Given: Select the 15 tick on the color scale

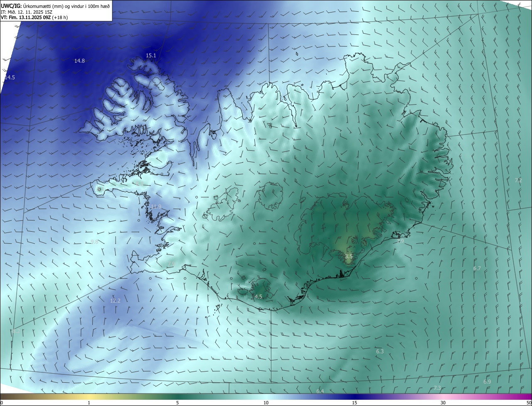Looking at the screenshot, I should coord(355,403).
